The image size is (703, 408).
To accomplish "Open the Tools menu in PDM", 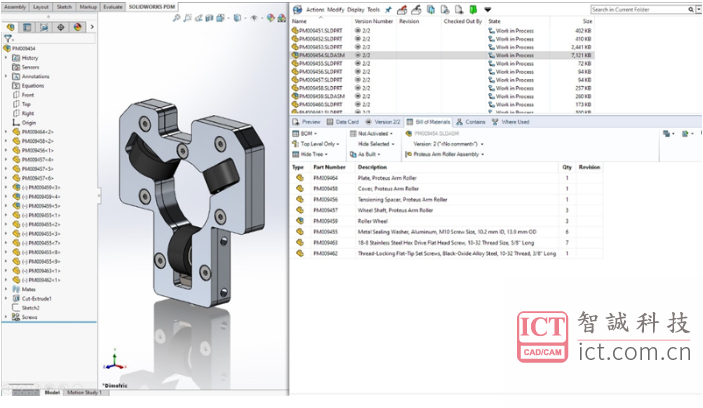I will click(373, 9).
